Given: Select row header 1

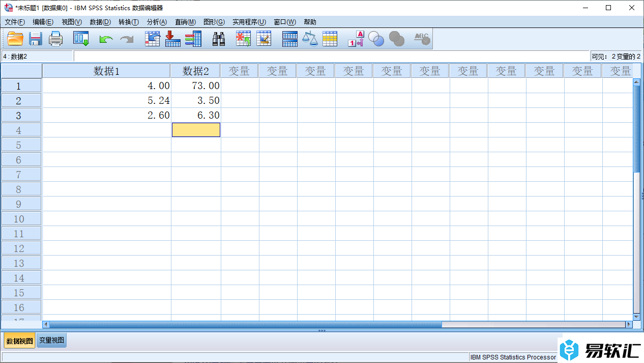Looking at the screenshot, I should pyautogui.click(x=21, y=86).
